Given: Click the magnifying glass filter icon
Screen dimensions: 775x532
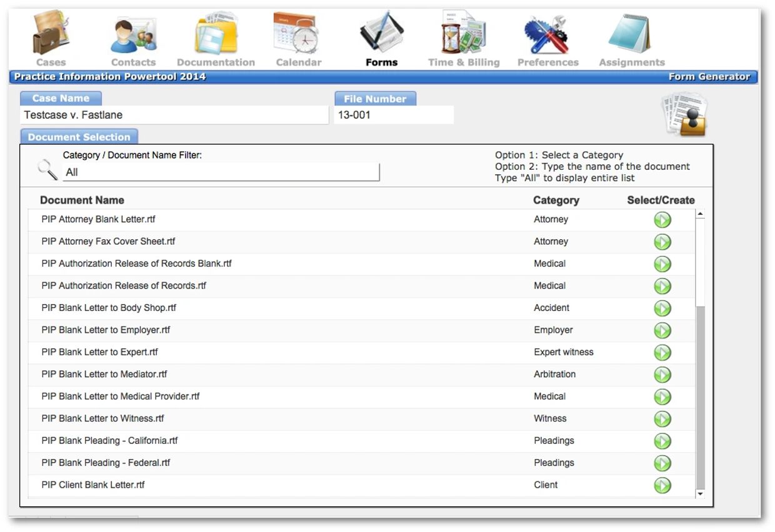Looking at the screenshot, I should 47,169.
